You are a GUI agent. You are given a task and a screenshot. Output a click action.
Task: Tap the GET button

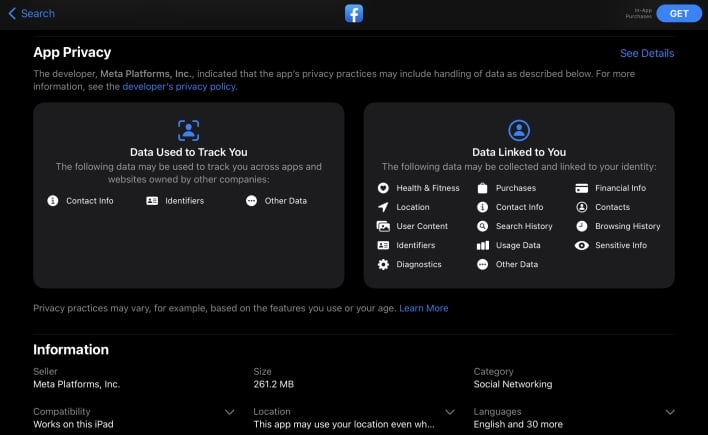[679, 14]
